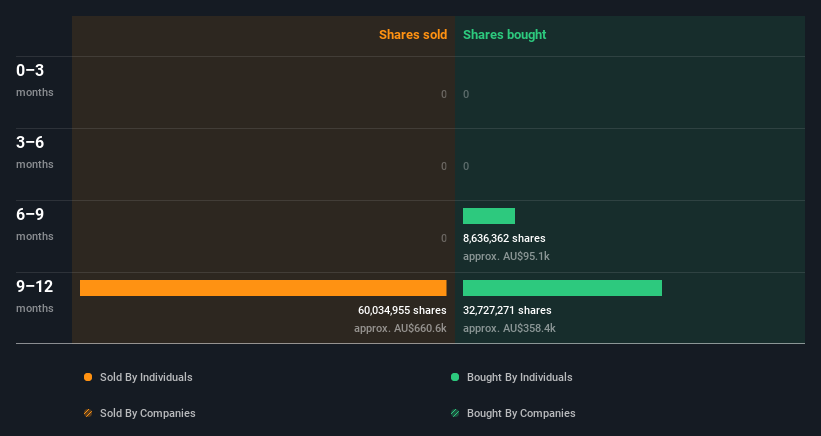
Task: Click the 3–6 months sold zero value
Action: coord(443,166)
